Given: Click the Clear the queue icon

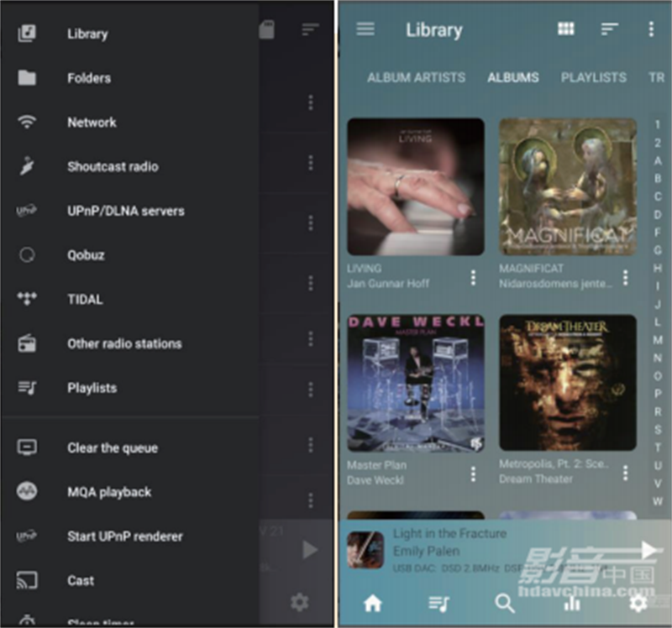Looking at the screenshot, I should (x=27, y=447).
